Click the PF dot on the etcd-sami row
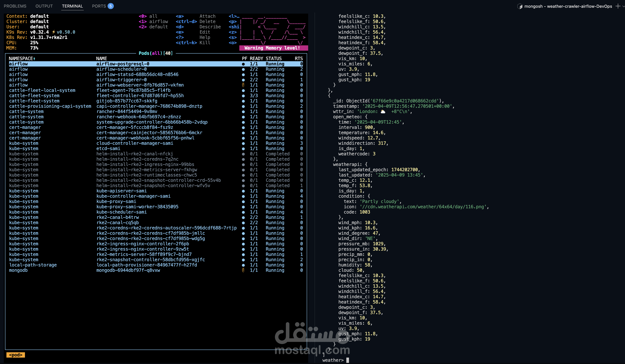This screenshot has width=625, height=364. pyautogui.click(x=243, y=149)
